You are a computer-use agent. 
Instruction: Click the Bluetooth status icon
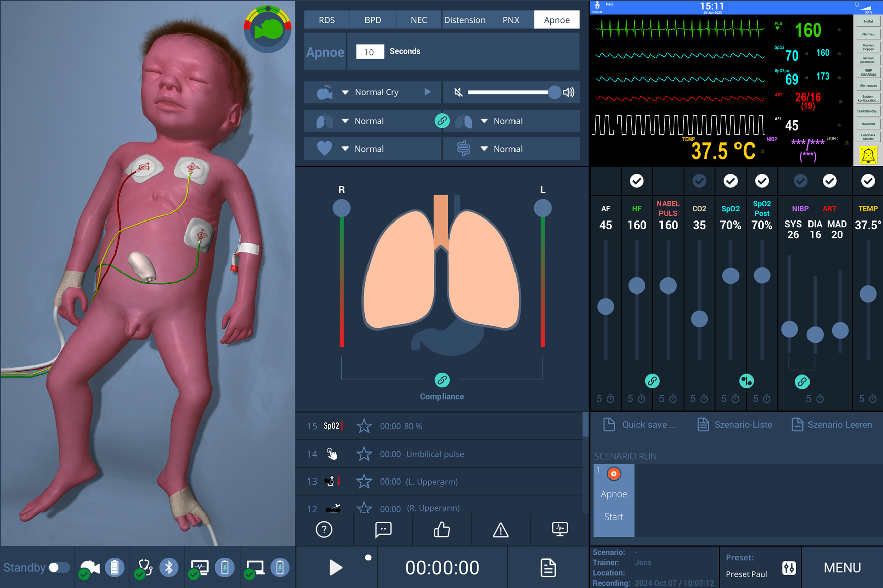pos(169,568)
